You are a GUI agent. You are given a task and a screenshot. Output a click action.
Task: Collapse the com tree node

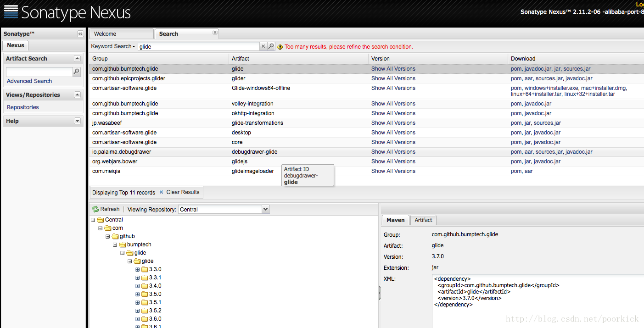tap(101, 228)
